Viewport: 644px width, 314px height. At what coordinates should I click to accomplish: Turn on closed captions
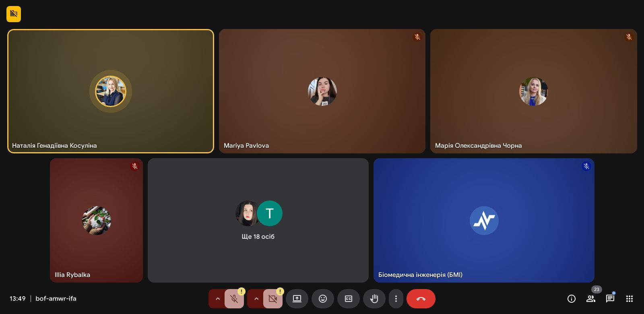click(x=349, y=299)
